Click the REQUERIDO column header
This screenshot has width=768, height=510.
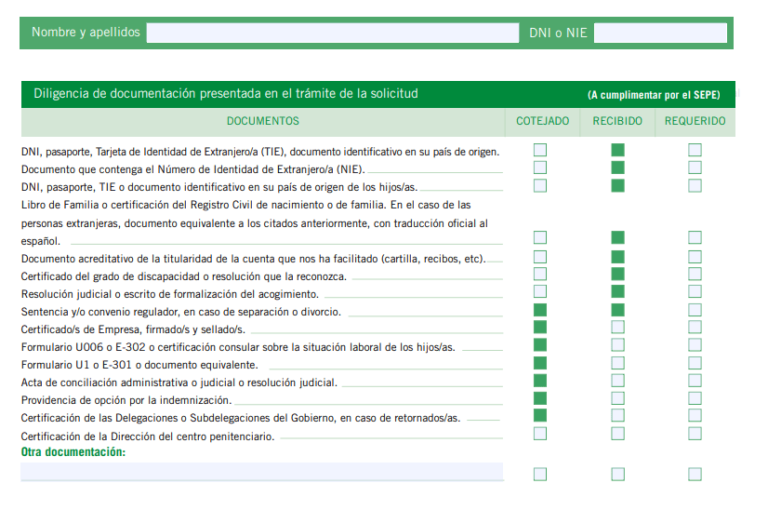coord(695,121)
